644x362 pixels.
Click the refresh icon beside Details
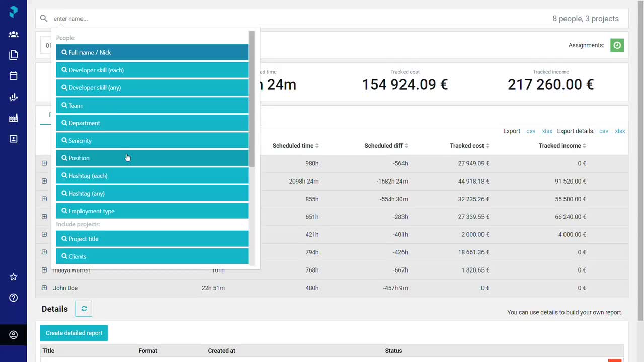click(84, 309)
